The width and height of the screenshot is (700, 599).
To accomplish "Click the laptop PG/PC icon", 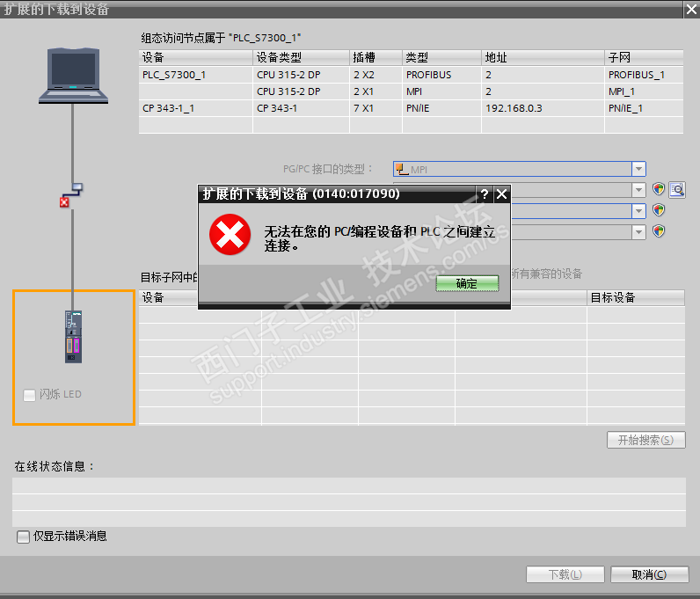I will tap(73, 76).
